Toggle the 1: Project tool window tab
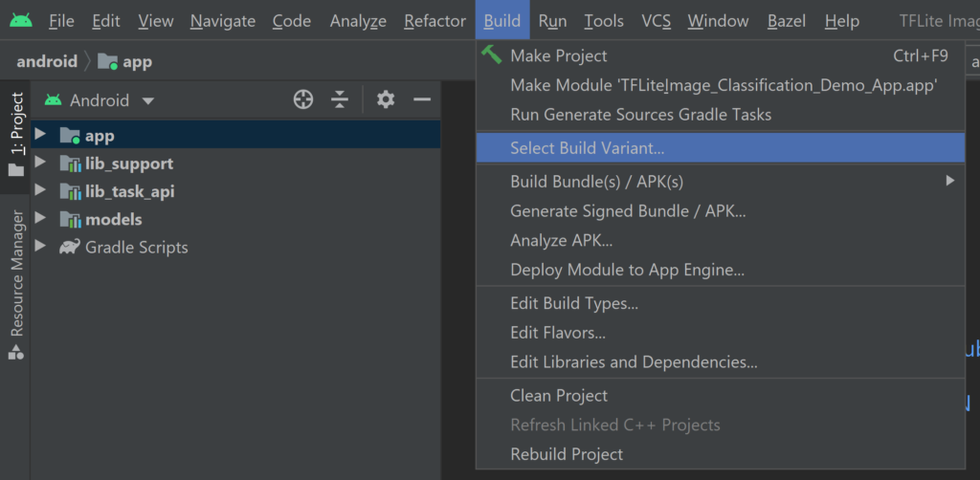Screen dimensions: 980x480 pos(16,134)
